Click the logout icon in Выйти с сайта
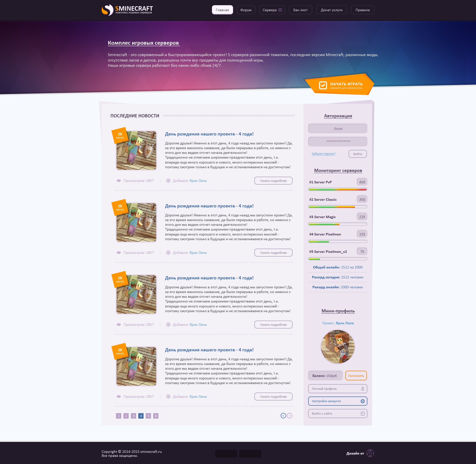The image size is (476, 464). (362, 413)
